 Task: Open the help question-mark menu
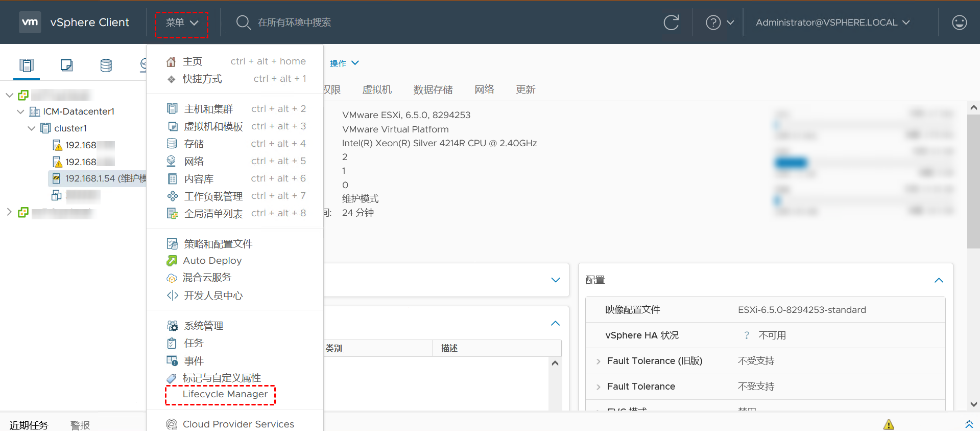point(720,22)
